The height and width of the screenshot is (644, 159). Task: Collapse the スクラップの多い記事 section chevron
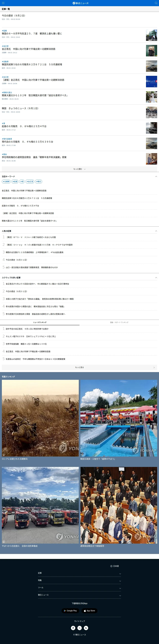(156, 277)
